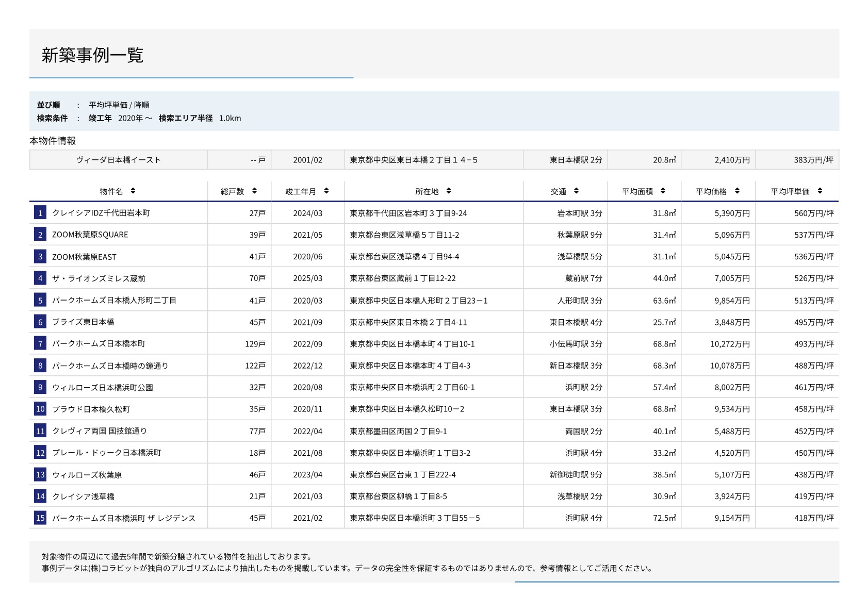Image resolution: width=868 pixels, height=613 pixels.
Task: Open the ZOOM秋葉原SQUARE property entry
Action: coord(90,235)
